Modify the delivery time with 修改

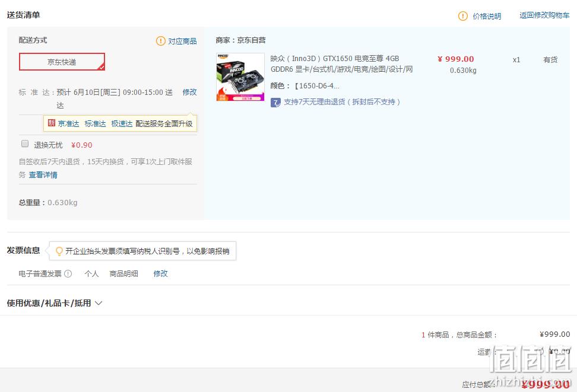[x=189, y=92]
